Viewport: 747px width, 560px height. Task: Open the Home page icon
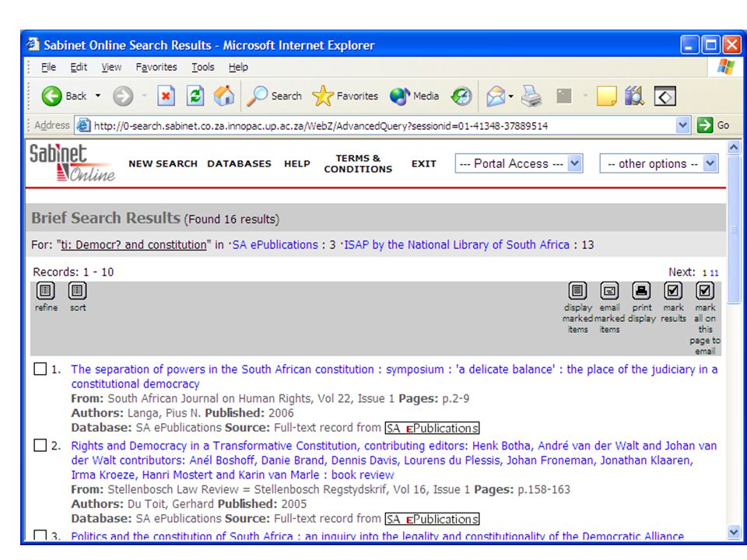[224, 96]
